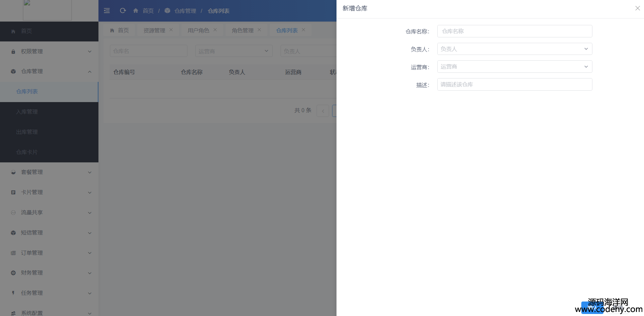Screen dimensions: 644x316
Task: Open 仓库卡片 in sidebar
Action: (49, 152)
